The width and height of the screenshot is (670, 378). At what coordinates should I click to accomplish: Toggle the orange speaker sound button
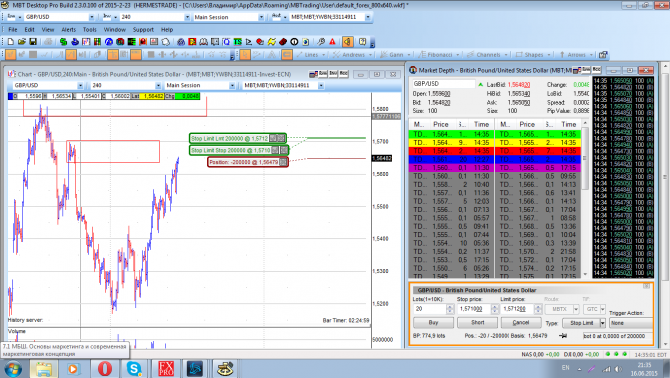pos(348,42)
